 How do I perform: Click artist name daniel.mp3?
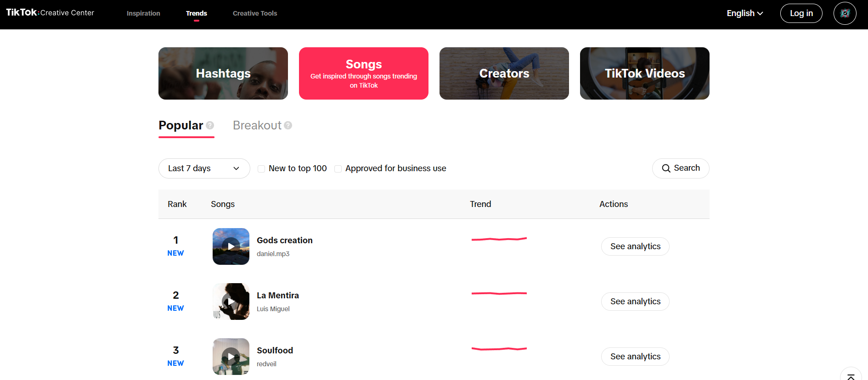tap(273, 254)
